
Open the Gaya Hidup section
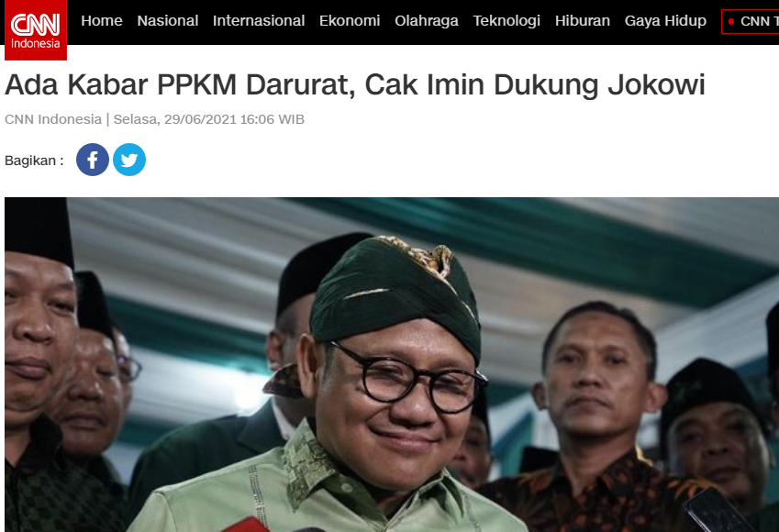(x=665, y=21)
